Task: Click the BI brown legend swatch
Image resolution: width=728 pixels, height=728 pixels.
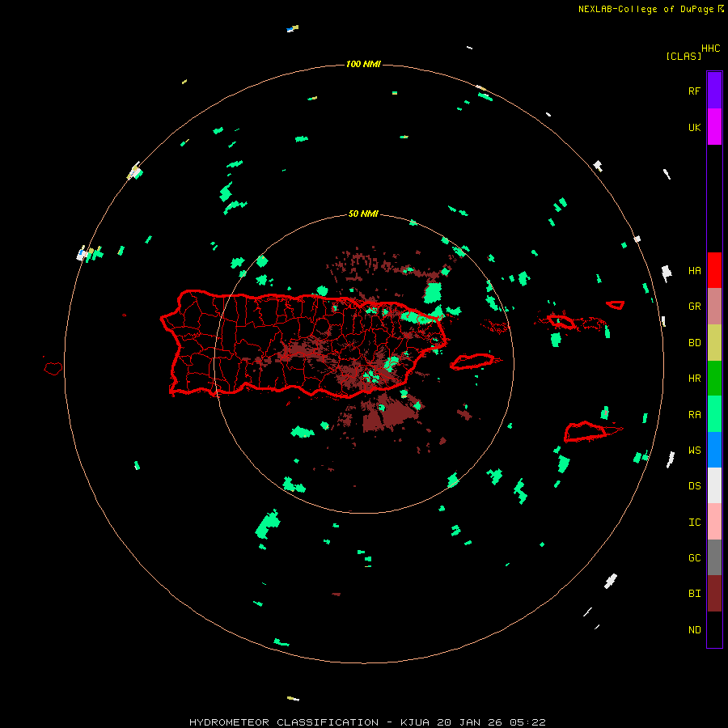Action: (714, 594)
